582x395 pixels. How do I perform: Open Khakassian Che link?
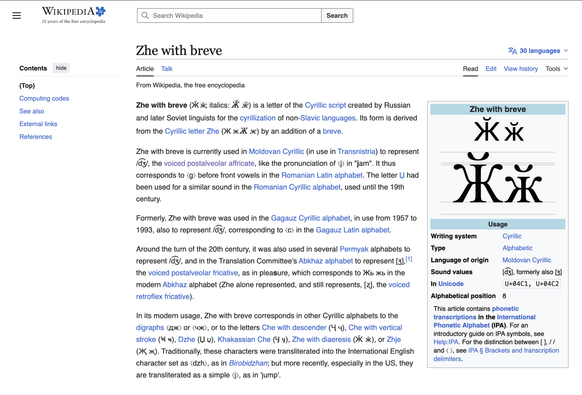pyautogui.click(x=244, y=340)
